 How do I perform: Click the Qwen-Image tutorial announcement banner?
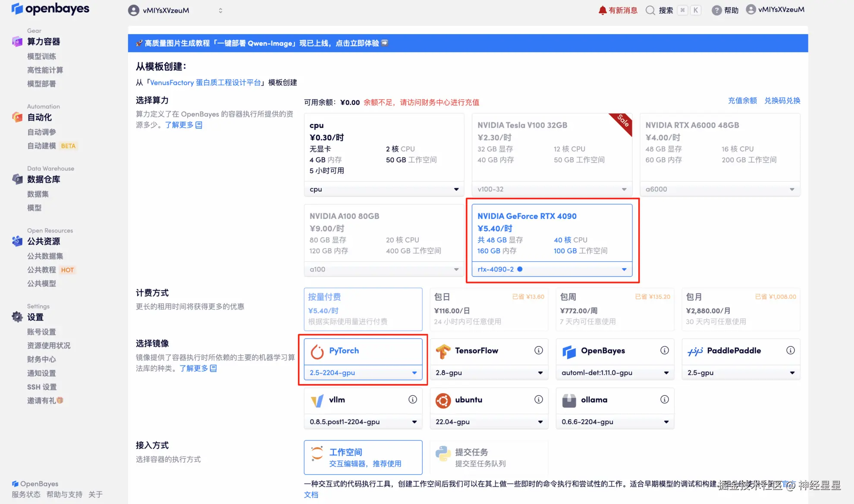(x=263, y=43)
